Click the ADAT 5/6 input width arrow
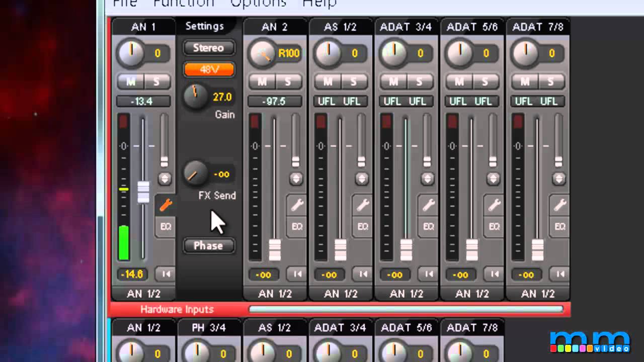Image resolution: width=644 pixels, height=362 pixels. [x=494, y=274]
